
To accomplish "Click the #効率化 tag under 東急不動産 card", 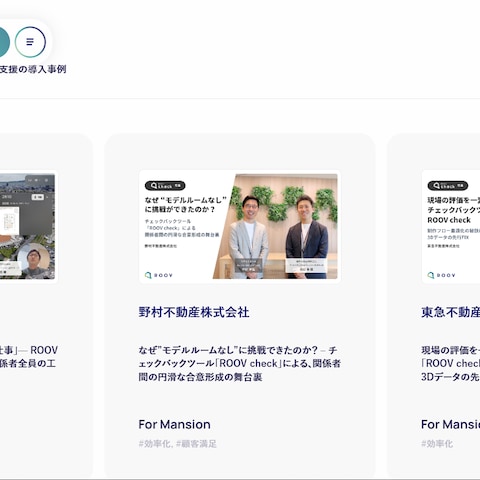I will (437, 444).
